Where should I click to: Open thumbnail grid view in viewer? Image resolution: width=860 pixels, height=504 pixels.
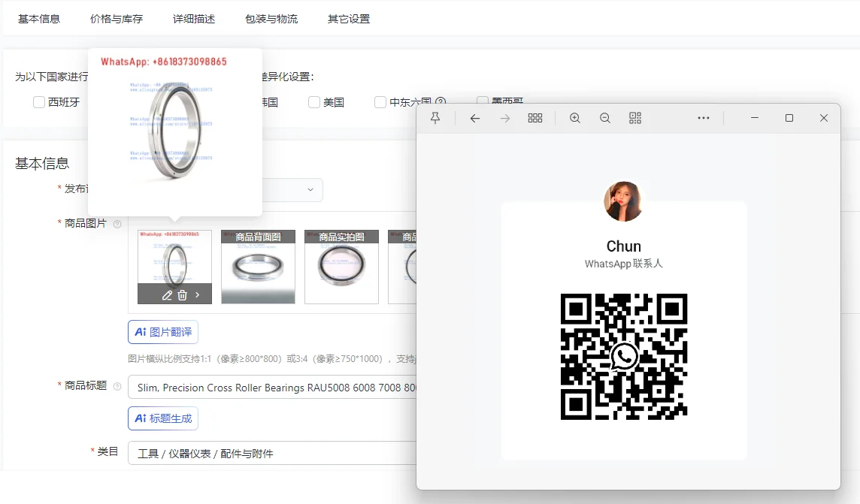[535, 118]
